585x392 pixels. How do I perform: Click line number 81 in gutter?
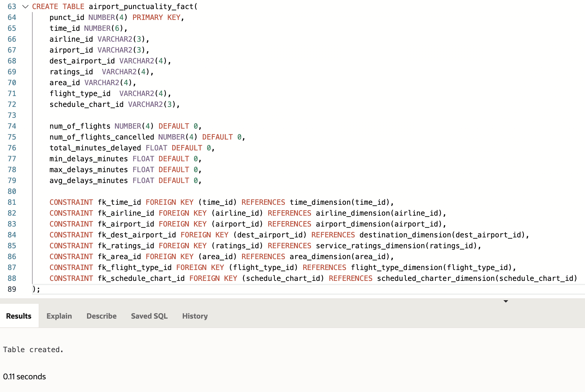tap(12, 202)
